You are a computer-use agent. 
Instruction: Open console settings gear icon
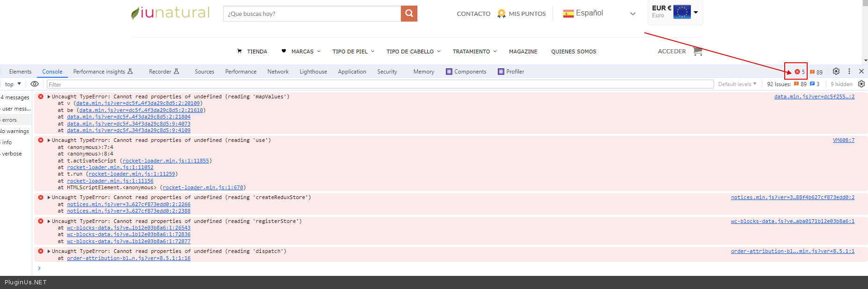861,84
